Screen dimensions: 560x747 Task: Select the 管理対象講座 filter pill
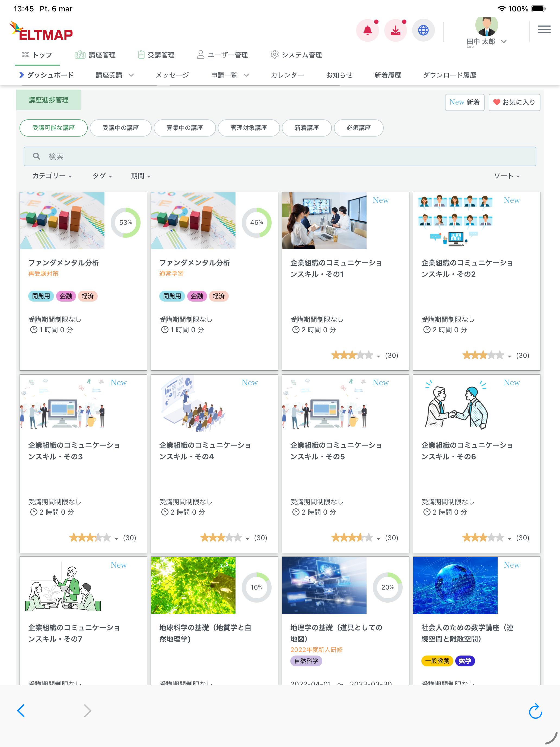(249, 128)
